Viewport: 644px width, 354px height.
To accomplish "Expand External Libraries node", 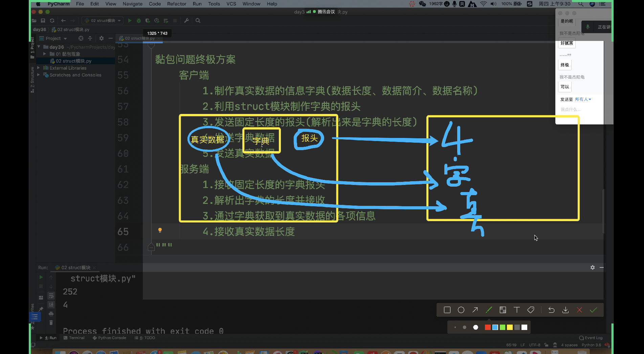I will pyautogui.click(x=39, y=68).
